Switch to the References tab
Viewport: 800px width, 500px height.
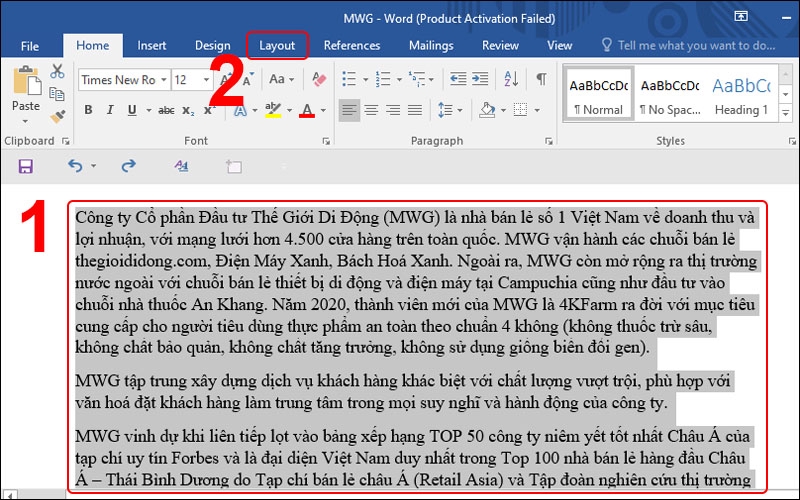[x=352, y=45]
